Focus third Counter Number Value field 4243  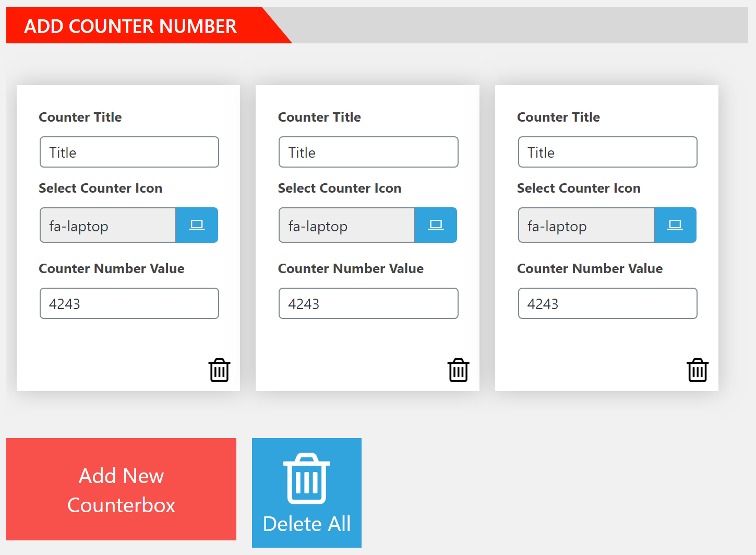point(607,303)
